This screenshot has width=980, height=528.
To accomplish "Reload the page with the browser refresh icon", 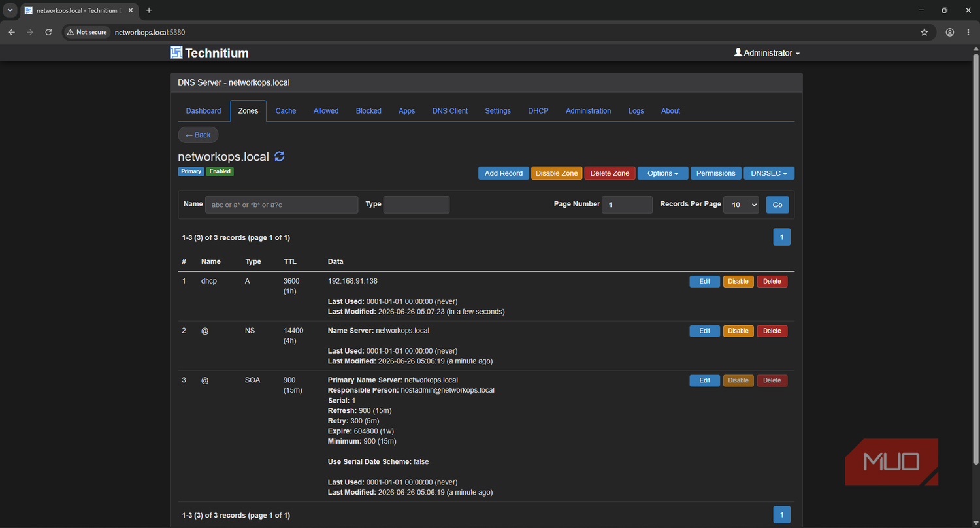I will pos(48,32).
